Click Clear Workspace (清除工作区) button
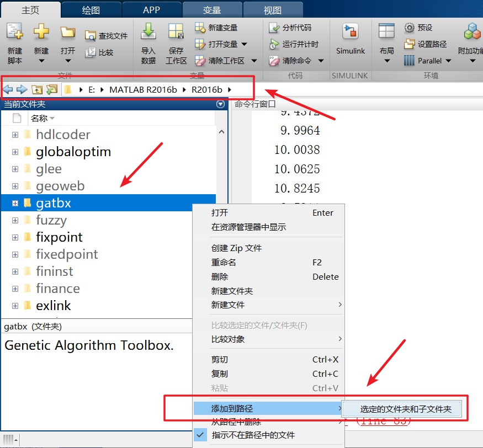The image size is (483, 448). coord(220,61)
